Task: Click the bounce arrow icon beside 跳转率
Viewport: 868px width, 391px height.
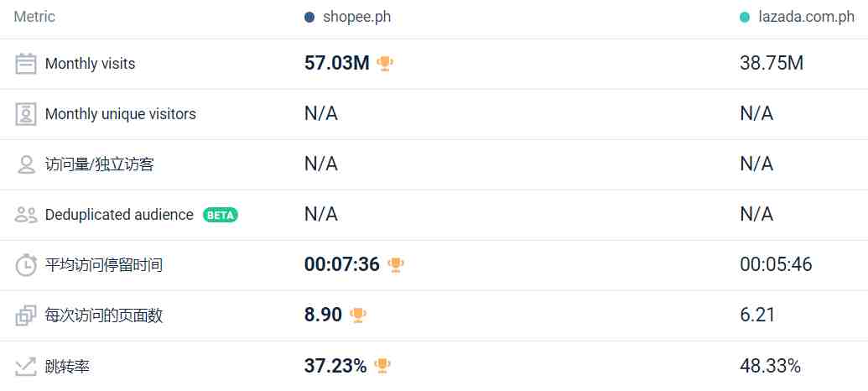Action: click(25, 366)
